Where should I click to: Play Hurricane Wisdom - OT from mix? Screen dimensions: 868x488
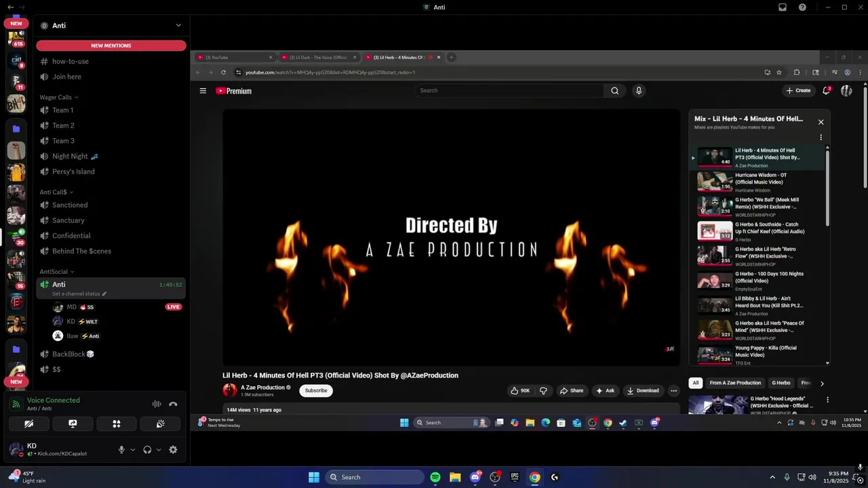(x=757, y=182)
